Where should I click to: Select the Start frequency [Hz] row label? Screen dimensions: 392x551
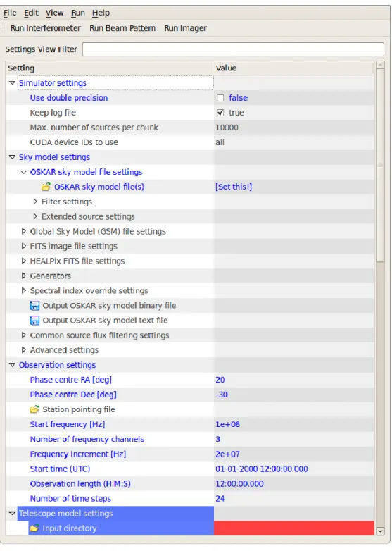pos(68,424)
